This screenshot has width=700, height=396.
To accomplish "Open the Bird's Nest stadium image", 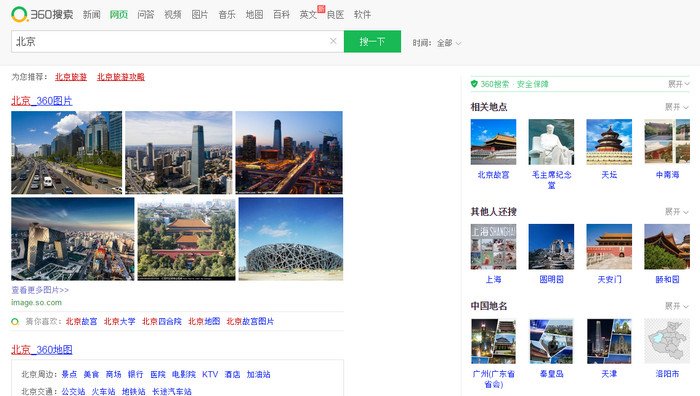I will [x=291, y=239].
